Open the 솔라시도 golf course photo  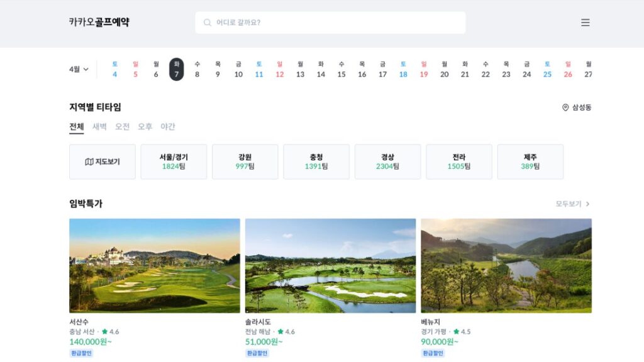331,266
